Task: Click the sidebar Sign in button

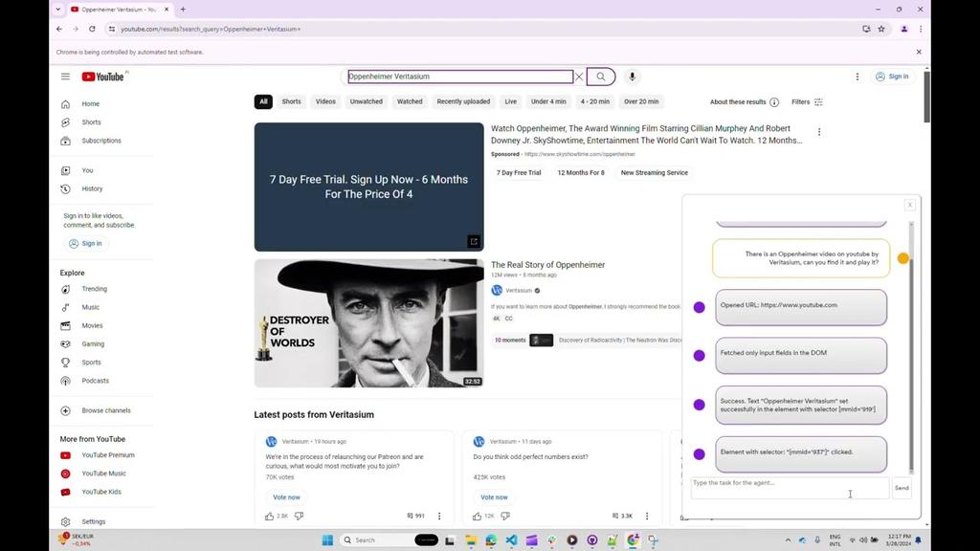Action: (85, 244)
